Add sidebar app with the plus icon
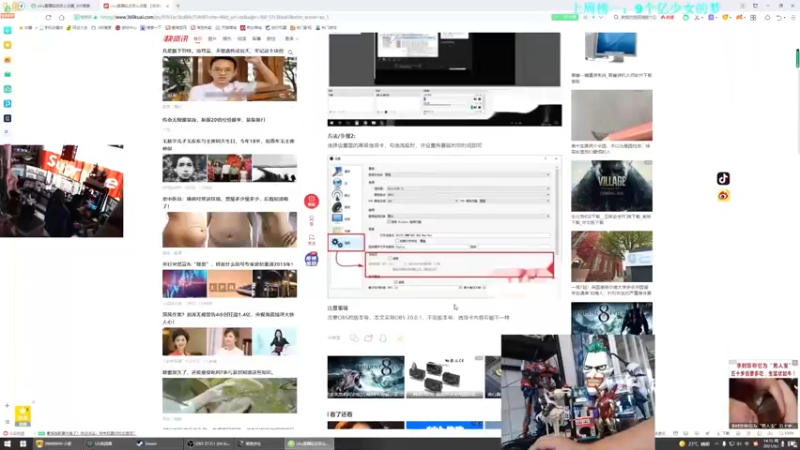This screenshot has height=450, width=800. point(7,406)
